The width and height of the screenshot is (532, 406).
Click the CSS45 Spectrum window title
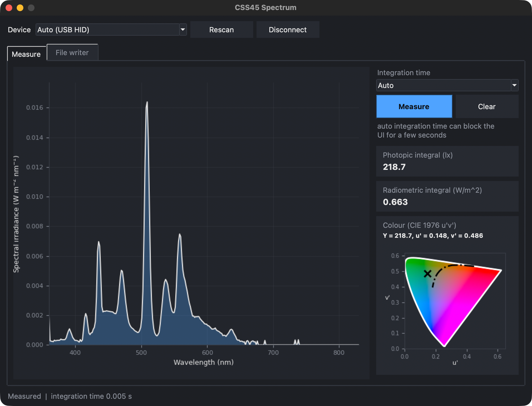pos(265,8)
